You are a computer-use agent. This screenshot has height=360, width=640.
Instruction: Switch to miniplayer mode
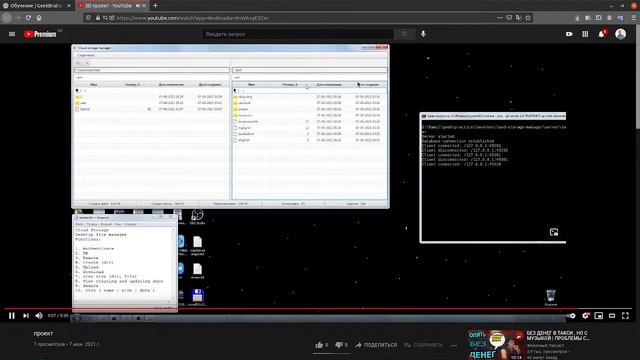pyautogui.click(x=599, y=316)
